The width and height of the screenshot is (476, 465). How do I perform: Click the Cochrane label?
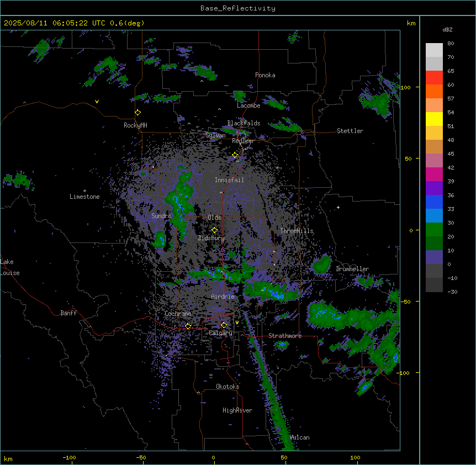coord(178,314)
